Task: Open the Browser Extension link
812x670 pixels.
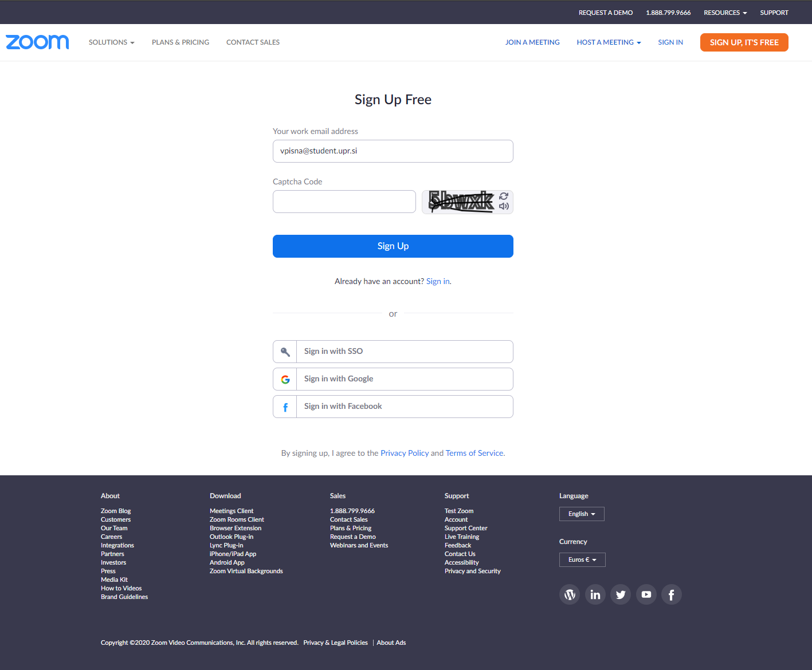Action: (x=236, y=528)
